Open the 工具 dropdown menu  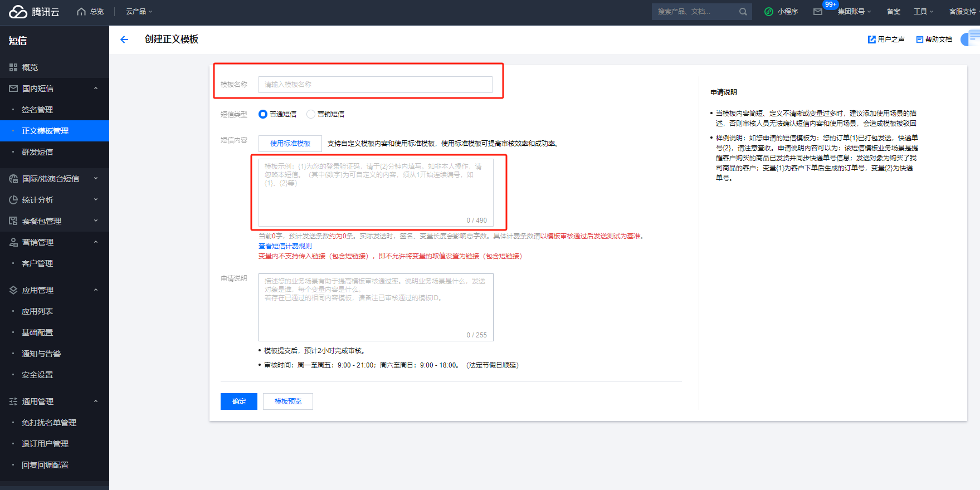pos(923,12)
